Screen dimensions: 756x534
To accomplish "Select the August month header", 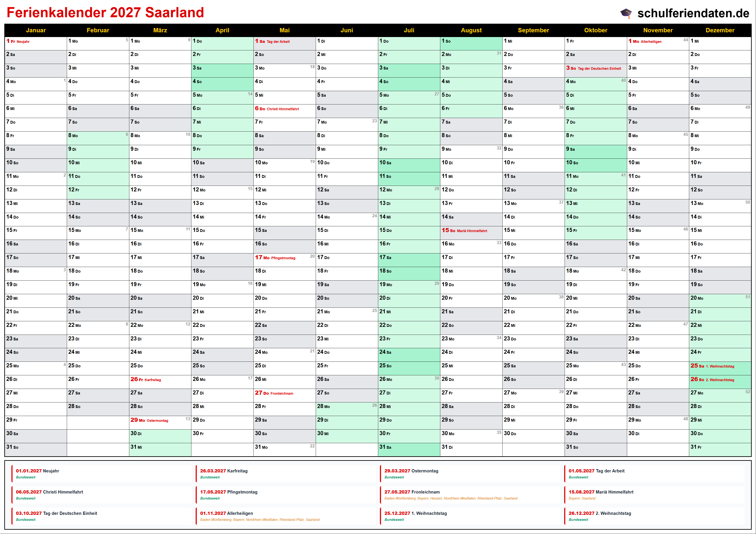I will pos(471,30).
